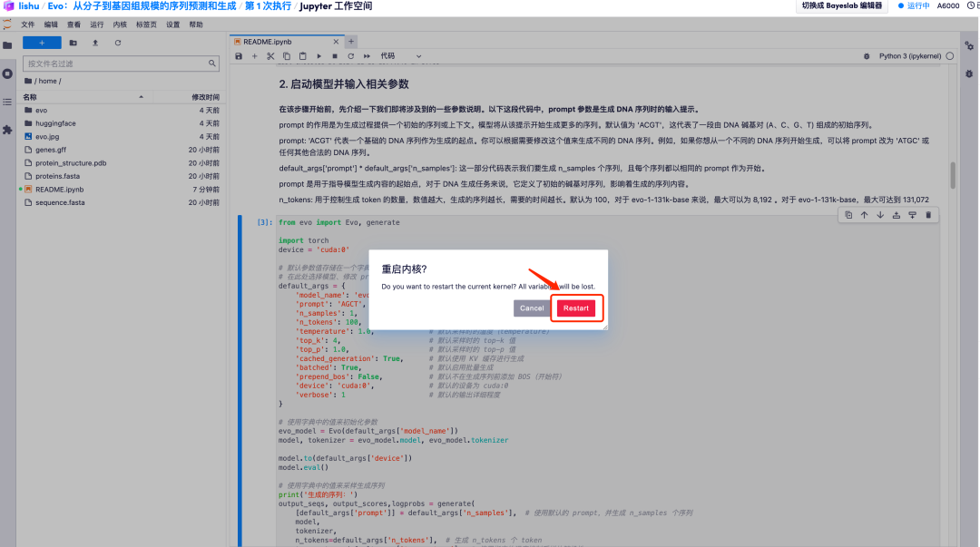The height and width of the screenshot is (547, 980).
Task: Interrupt the kernel with the stop icon
Action: pyautogui.click(x=334, y=56)
